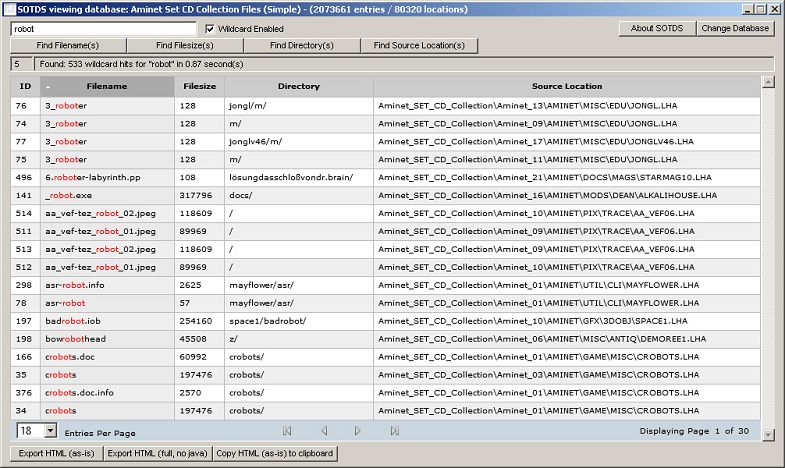Jump to the last results page
The image size is (785, 468).
click(394, 431)
